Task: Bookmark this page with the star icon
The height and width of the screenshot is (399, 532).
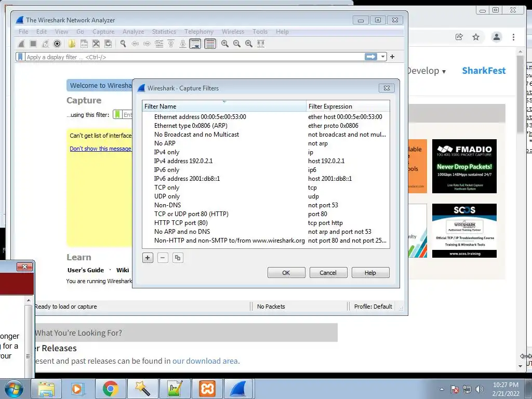Action: coord(476,37)
